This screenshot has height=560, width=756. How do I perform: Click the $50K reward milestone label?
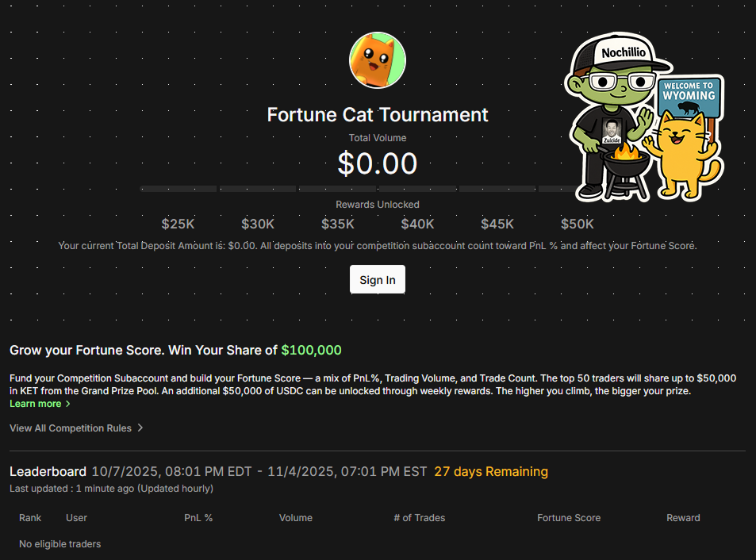tap(577, 224)
